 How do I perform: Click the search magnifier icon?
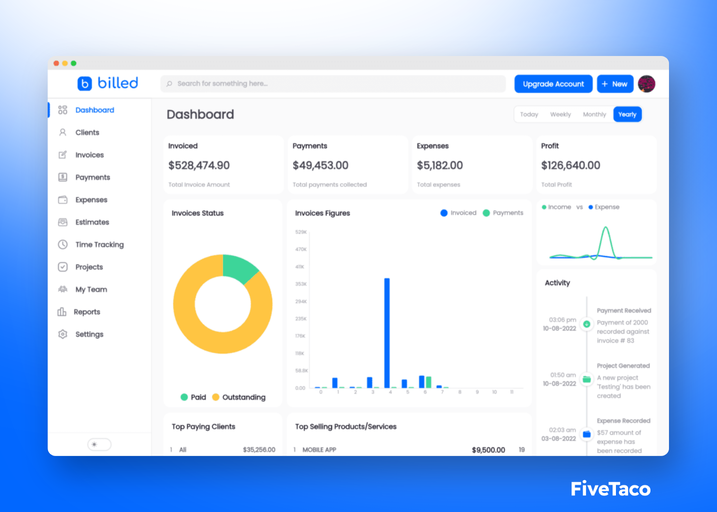(x=169, y=84)
